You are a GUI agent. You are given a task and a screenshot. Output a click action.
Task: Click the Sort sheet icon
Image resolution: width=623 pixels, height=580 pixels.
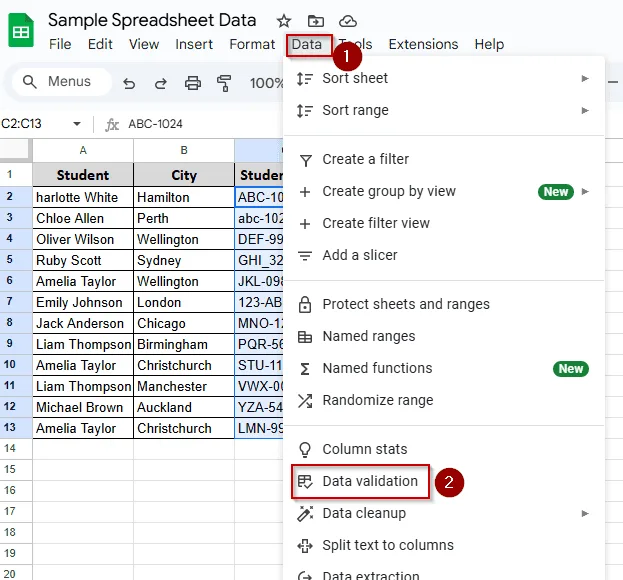point(305,79)
